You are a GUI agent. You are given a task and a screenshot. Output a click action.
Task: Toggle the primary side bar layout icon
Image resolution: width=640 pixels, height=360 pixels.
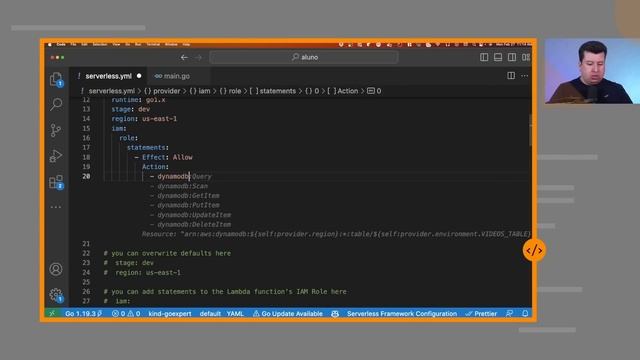pos(484,57)
